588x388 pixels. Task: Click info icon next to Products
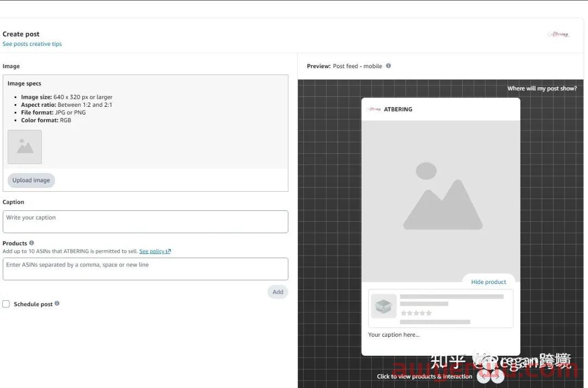32,243
